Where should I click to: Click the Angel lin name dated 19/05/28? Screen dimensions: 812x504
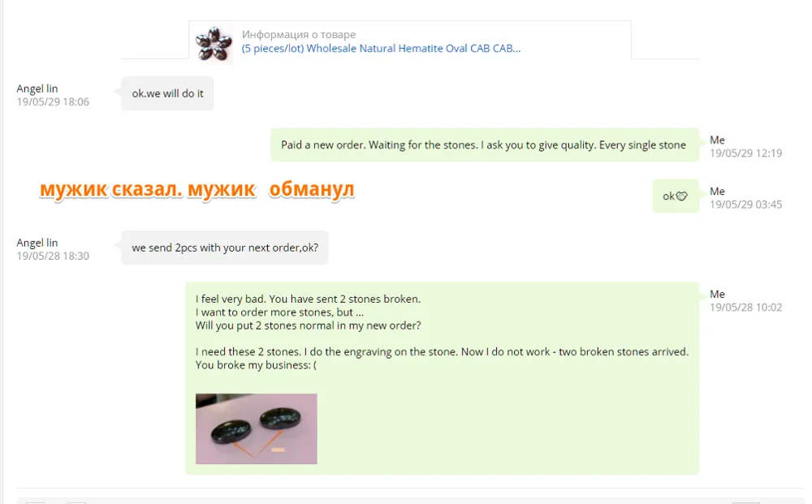coord(37,243)
